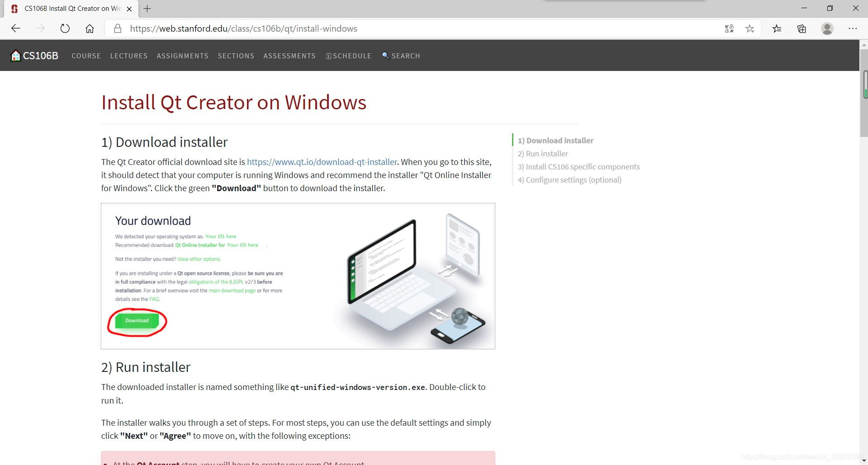Open the COURSE menu
This screenshot has width=868, height=465.
pyautogui.click(x=86, y=56)
